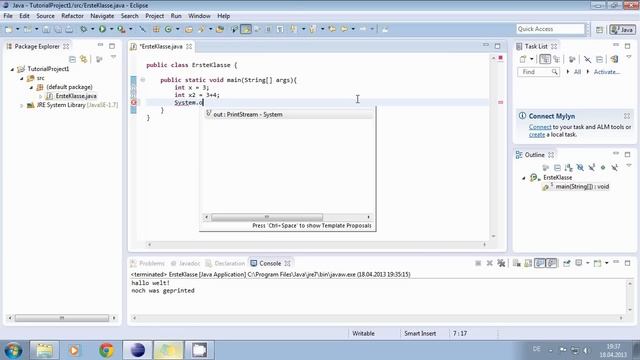Open the Package Explorer view menu triangle
Viewport: 640px width, 360px height.
[x=113, y=57]
